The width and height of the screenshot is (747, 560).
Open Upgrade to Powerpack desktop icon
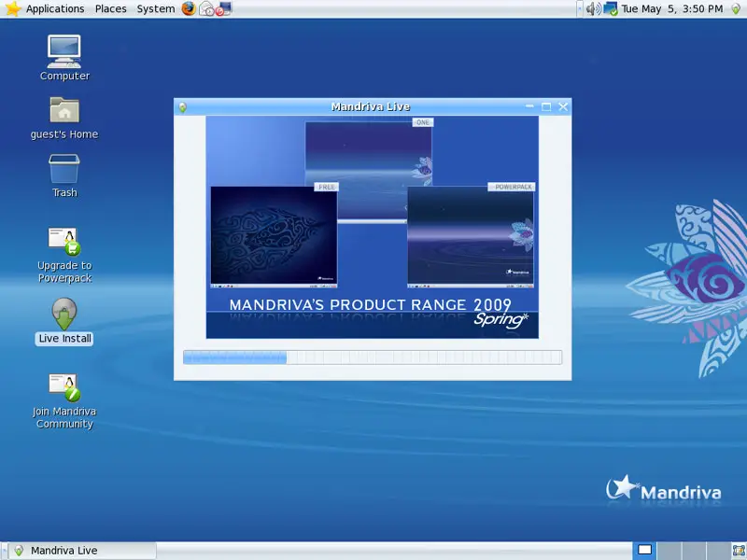pyautogui.click(x=64, y=255)
